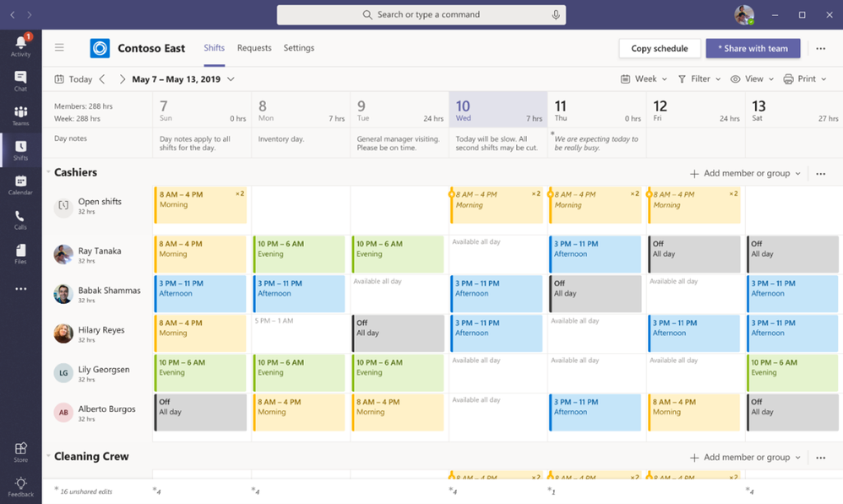Click the microphone icon in search bar
The width and height of the screenshot is (843, 504).
555,14
